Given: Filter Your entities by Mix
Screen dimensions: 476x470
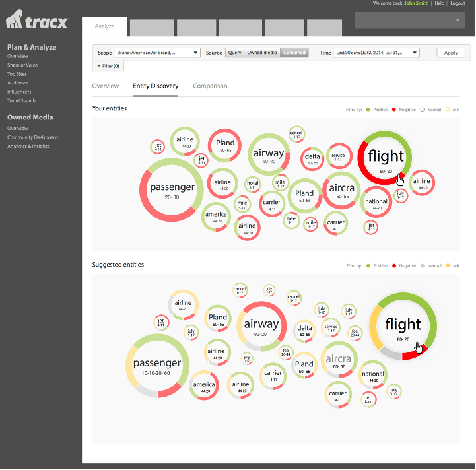Looking at the screenshot, I should (x=453, y=110).
